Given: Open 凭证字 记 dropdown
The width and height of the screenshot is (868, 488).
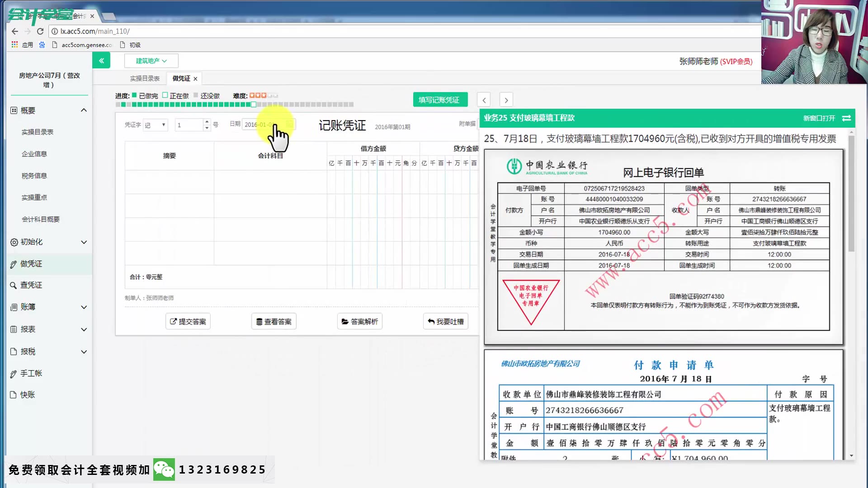Looking at the screenshot, I should pos(155,125).
